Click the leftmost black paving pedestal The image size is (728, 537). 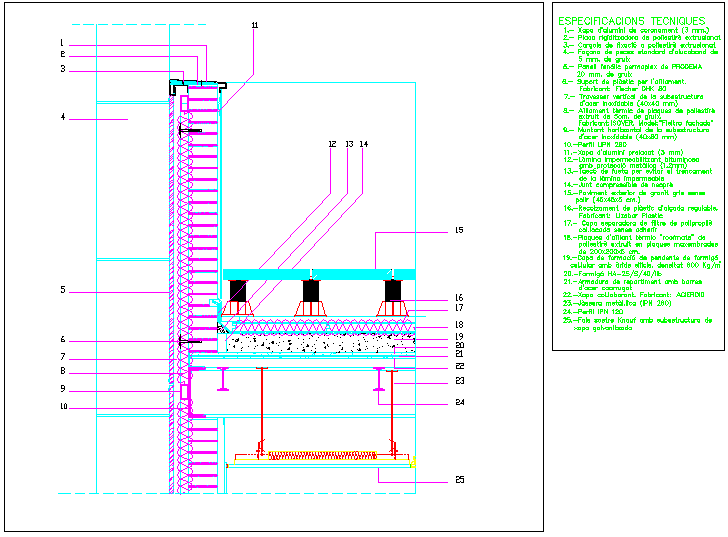pos(240,292)
